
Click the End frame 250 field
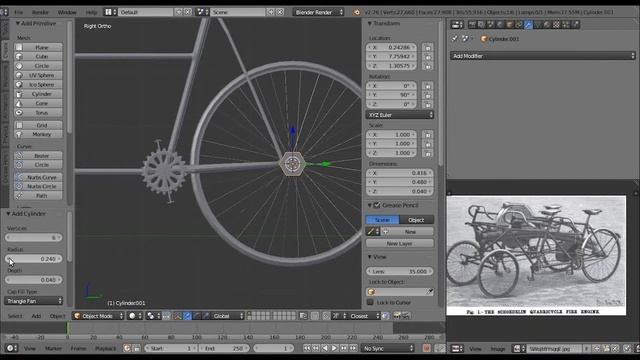[x=224, y=349]
